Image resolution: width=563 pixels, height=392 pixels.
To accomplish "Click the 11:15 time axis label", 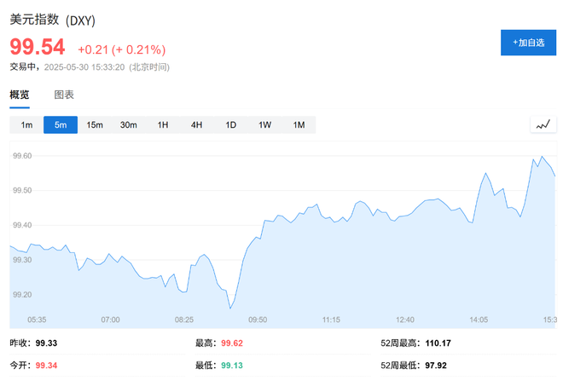I will [x=331, y=320].
